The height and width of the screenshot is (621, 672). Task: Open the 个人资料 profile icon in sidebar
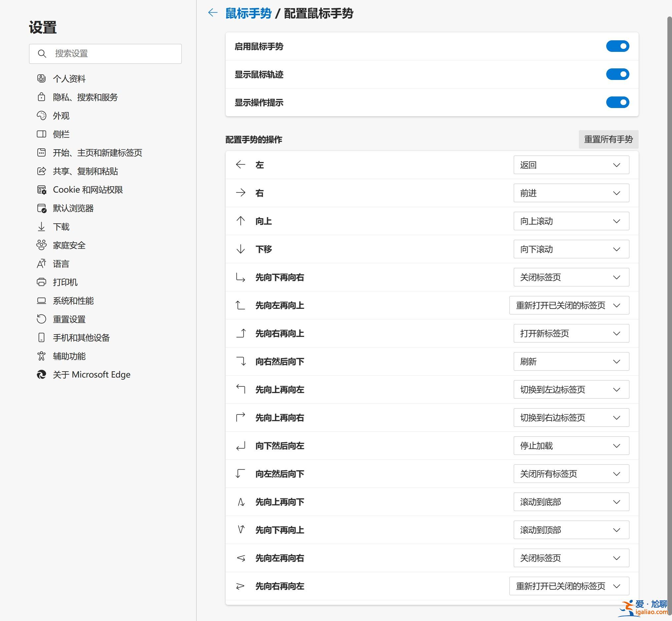click(x=41, y=78)
